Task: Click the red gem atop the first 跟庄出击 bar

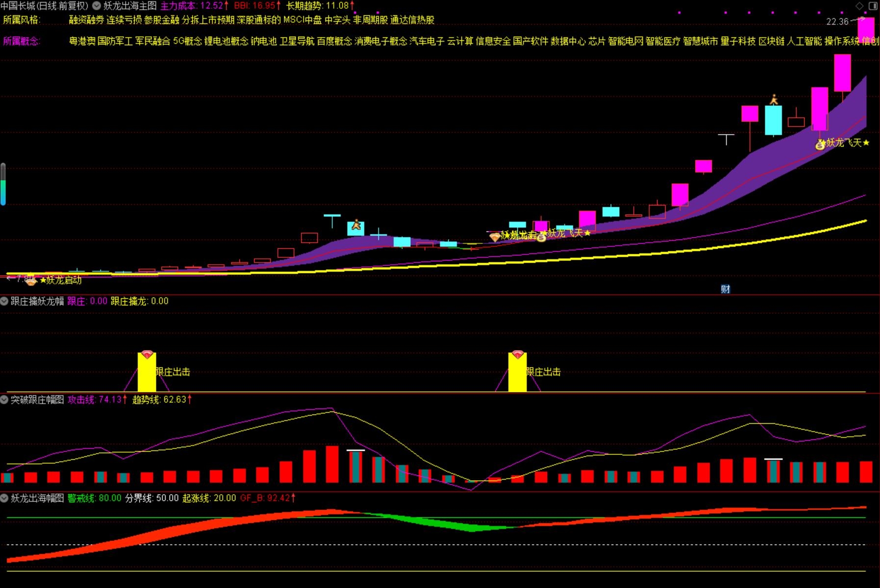Action: tap(147, 354)
